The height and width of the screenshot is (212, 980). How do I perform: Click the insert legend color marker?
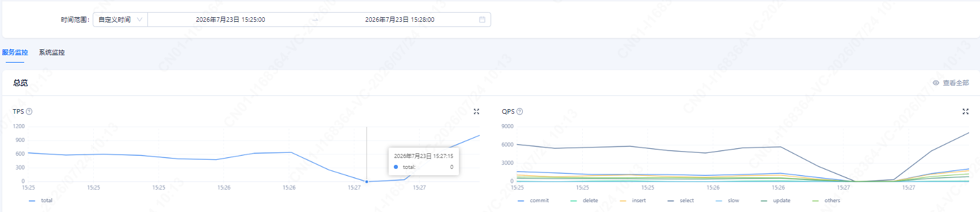[x=623, y=201]
